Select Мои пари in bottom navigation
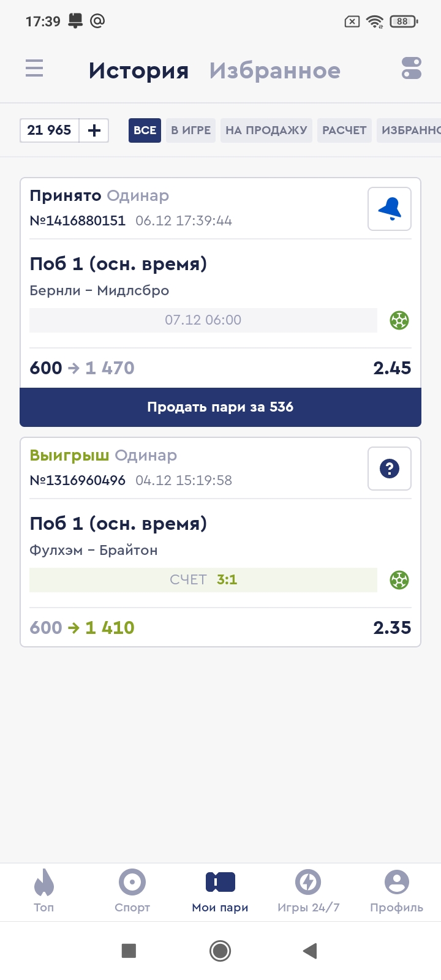Screen dimensions: 441x980 [221, 891]
